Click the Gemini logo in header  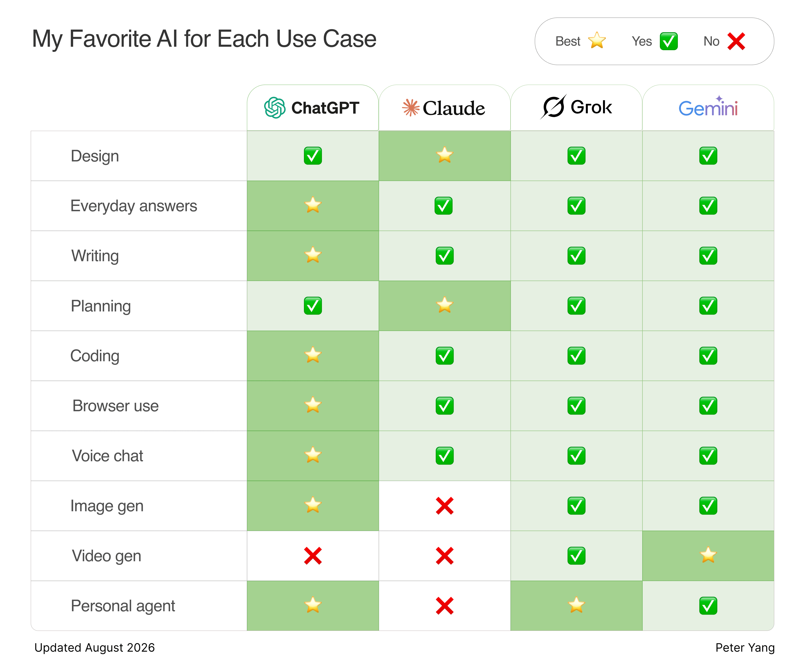tap(708, 107)
